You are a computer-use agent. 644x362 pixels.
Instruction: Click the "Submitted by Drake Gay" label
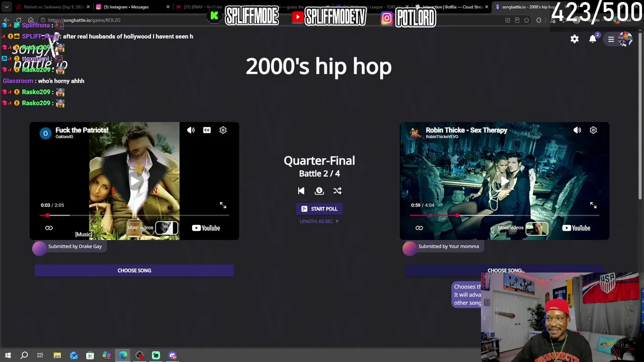point(75,246)
